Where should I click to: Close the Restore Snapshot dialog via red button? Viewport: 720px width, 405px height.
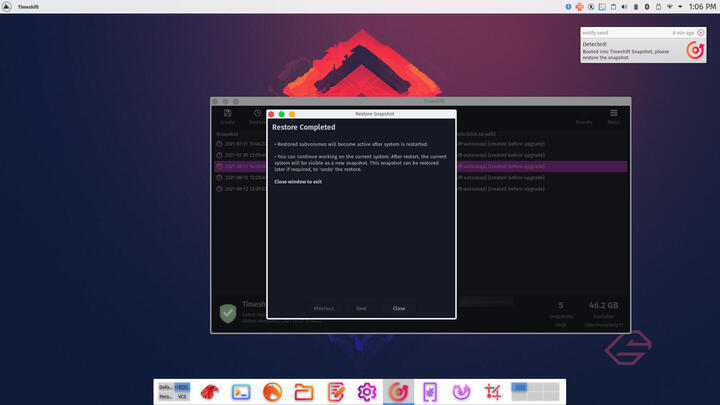271,114
